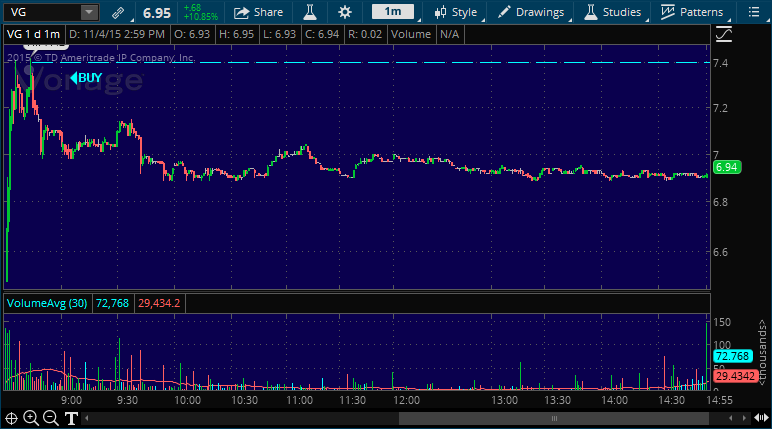Click the BUY order marker on chart
772x429 pixels.
point(86,78)
